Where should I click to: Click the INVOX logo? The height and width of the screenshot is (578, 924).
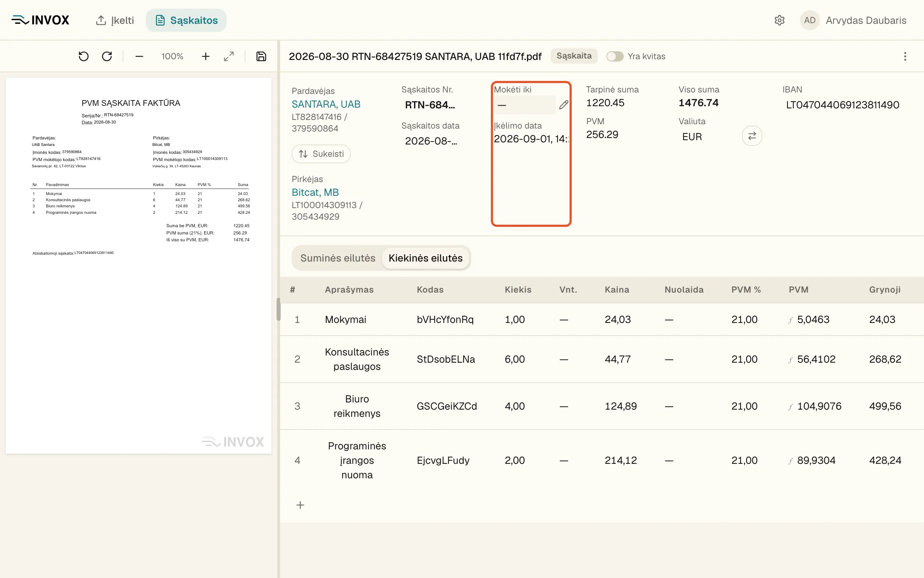pyautogui.click(x=40, y=20)
